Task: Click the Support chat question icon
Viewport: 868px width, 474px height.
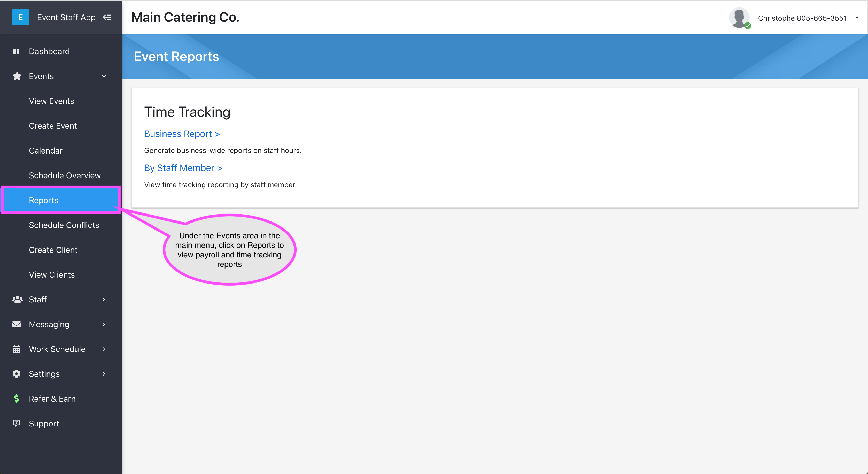Action: click(17, 423)
